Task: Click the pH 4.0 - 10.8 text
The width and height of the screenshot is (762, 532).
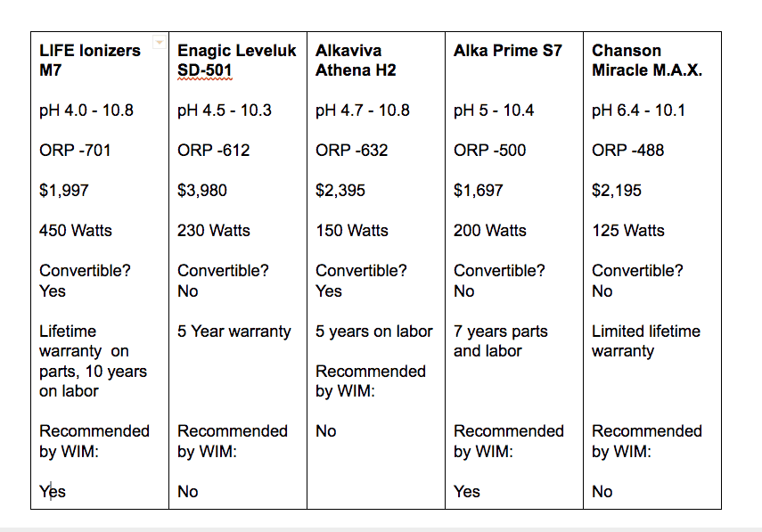Action: [x=86, y=110]
